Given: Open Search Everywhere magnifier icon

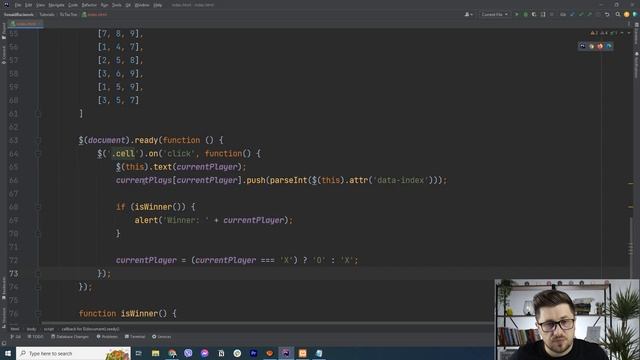Looking at the screenshot, I should (x=618, y=14).
